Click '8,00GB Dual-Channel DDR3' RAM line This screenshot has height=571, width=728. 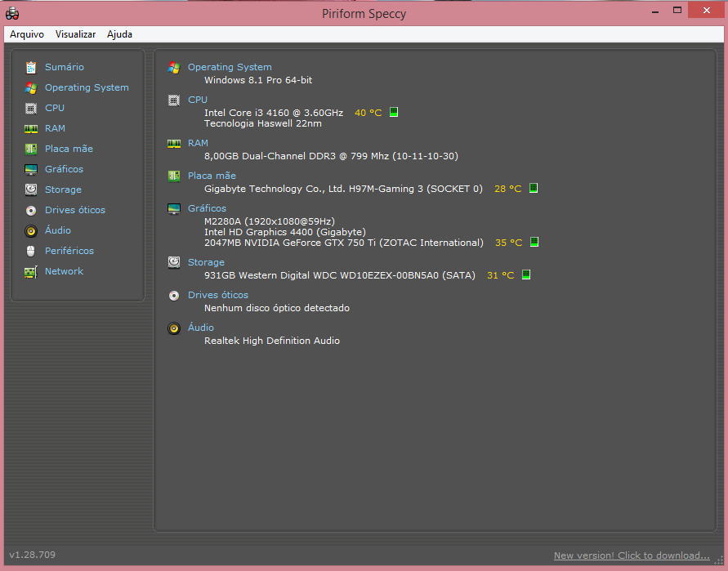click(x=331, y=156)
